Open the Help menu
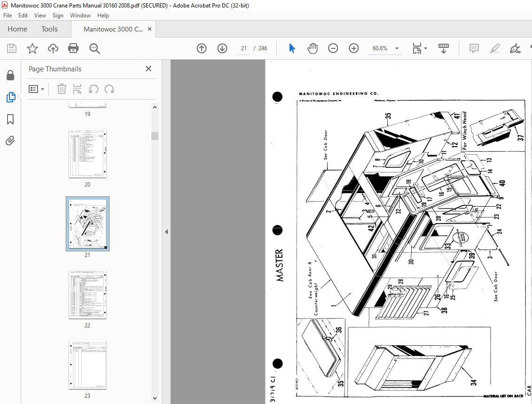532x404 pixels. (x=103, y=15)
